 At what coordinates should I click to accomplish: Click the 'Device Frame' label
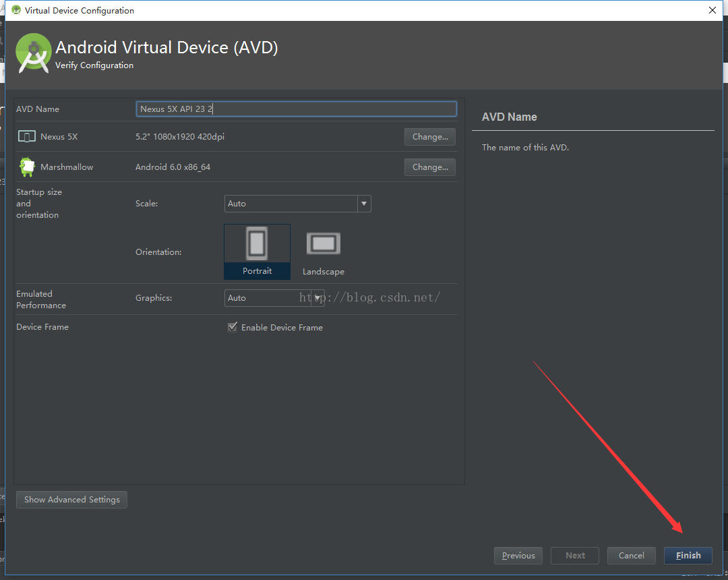42,327
